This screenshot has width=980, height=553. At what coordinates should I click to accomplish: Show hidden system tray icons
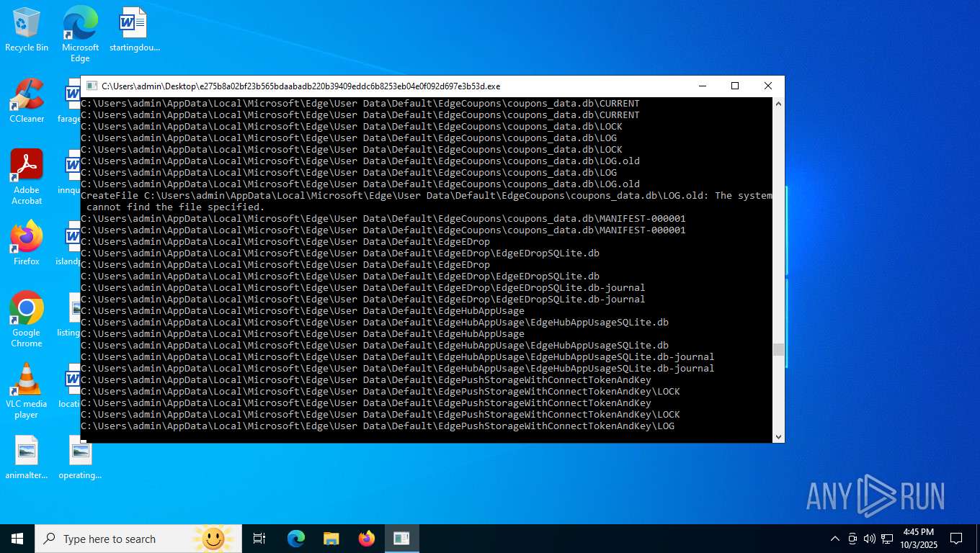tap(835, 539)
